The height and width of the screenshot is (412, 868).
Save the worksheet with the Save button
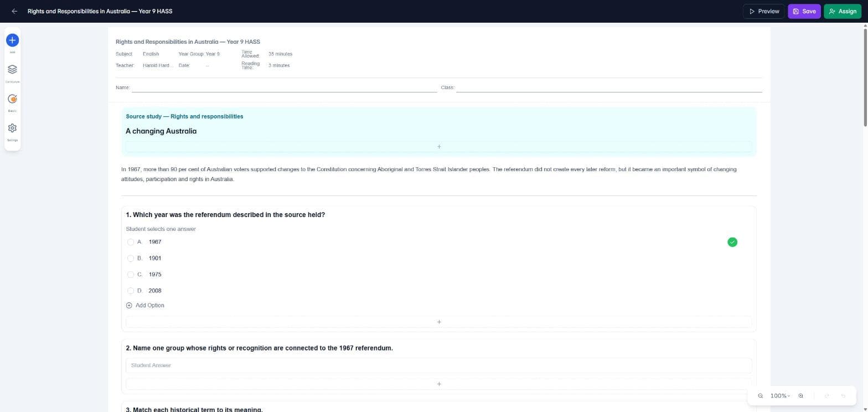pos(804,11)
